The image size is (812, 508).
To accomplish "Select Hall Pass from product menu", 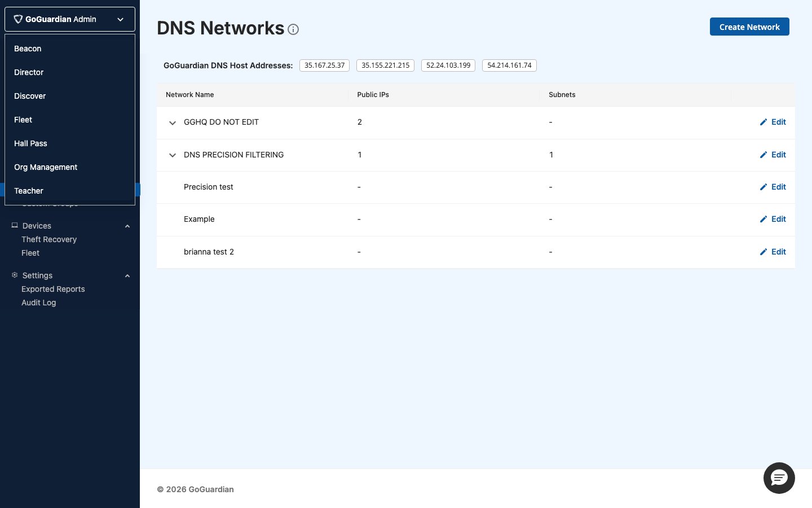I will point(70,143).
